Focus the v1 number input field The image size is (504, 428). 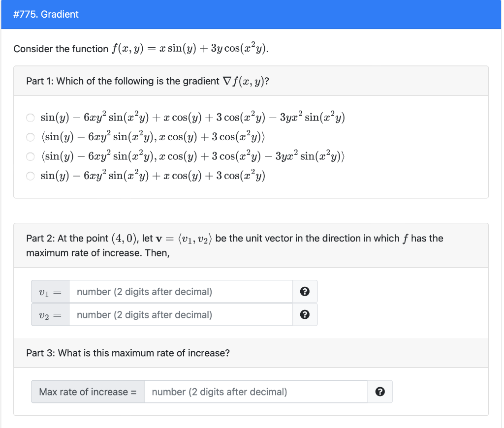[x=181, y=291]
